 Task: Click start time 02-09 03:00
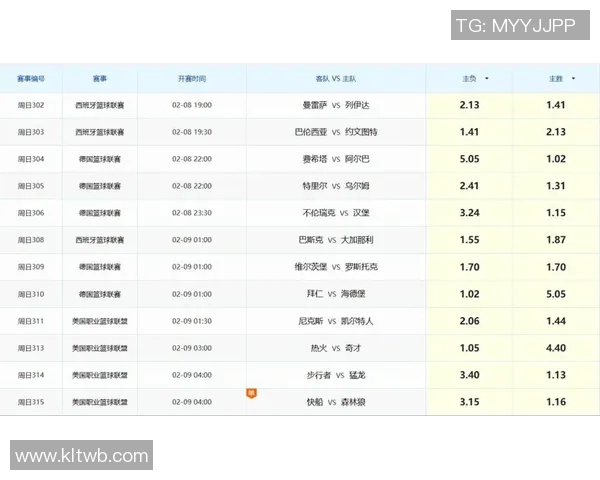tap(192, 348)
